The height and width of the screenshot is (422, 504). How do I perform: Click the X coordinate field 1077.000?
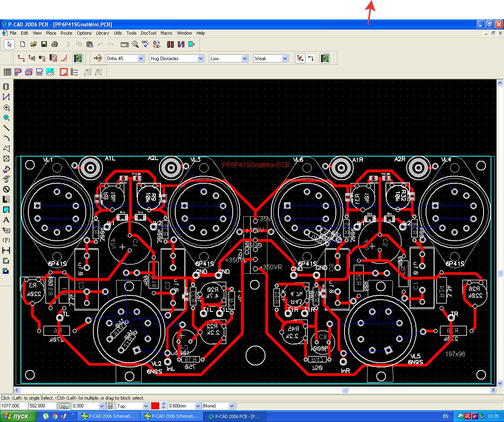[14, 406]
